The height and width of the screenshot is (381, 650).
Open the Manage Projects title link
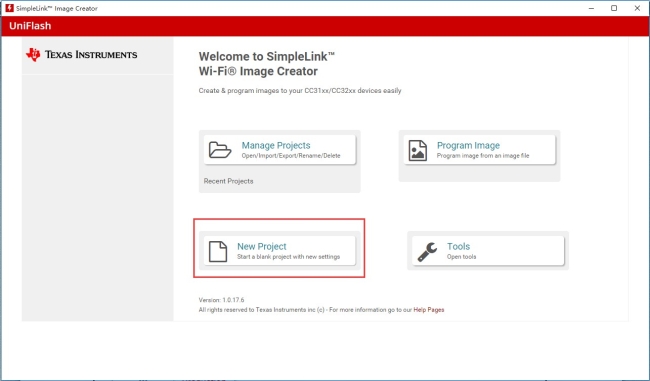point(276,145)
